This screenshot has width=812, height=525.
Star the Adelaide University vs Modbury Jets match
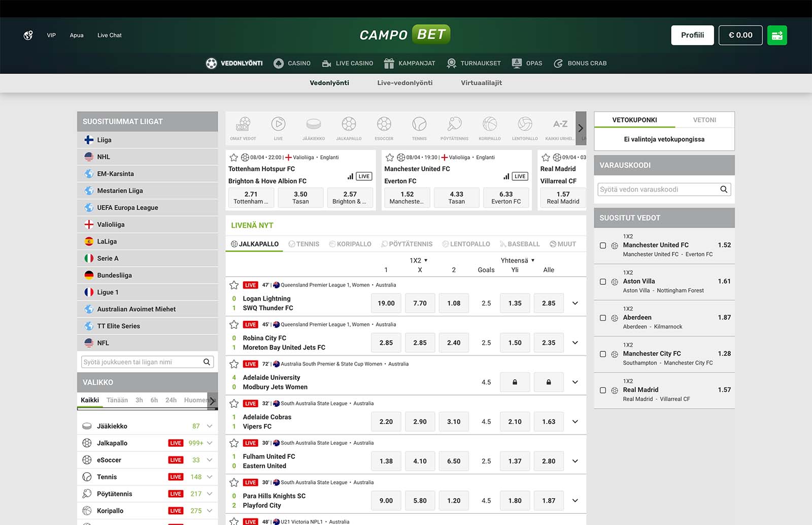click(234, 364)
